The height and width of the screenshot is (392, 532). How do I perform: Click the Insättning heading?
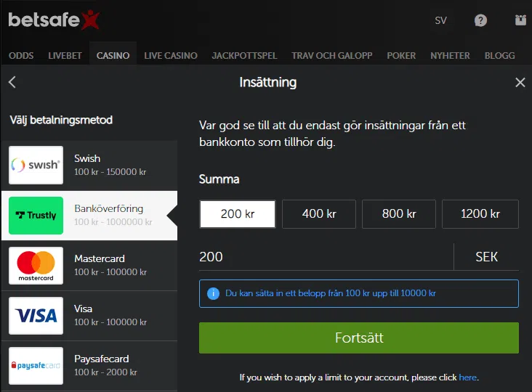tap(268, 83)
